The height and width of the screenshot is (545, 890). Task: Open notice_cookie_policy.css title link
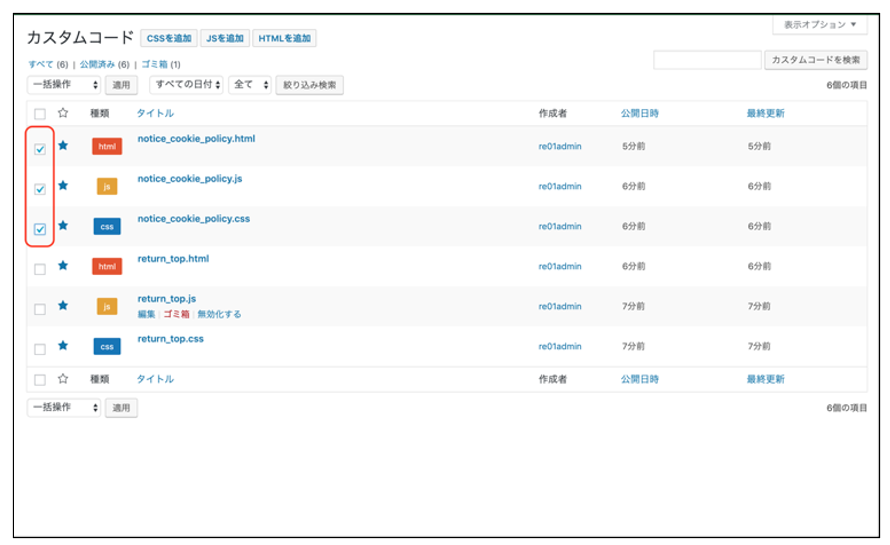194,219
